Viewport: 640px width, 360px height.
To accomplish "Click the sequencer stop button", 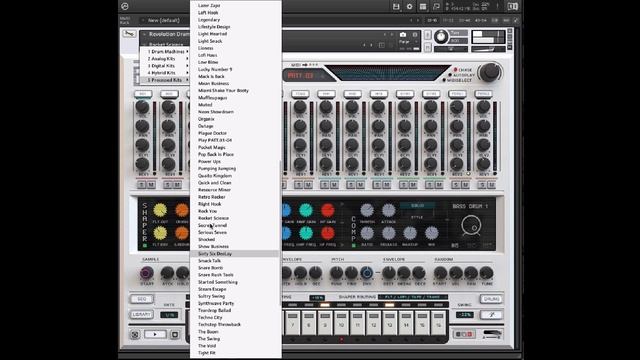I will (x=175, y=335).
